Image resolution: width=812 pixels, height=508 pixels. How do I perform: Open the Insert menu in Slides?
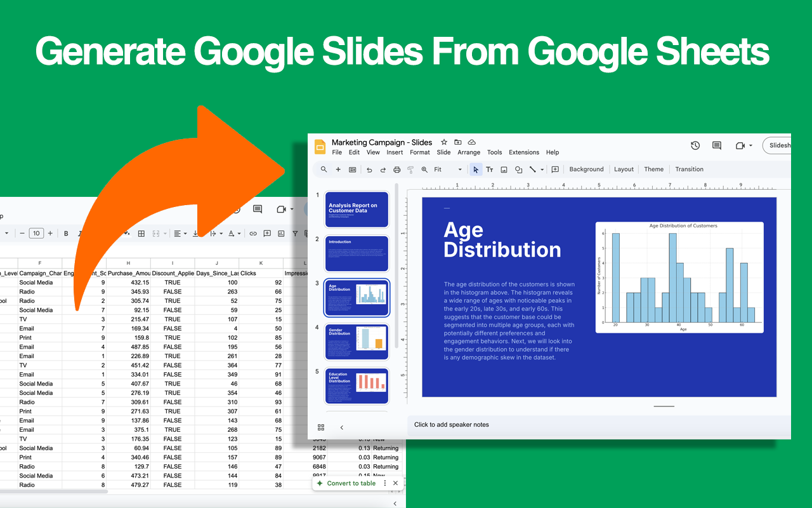tap(395, 152)
